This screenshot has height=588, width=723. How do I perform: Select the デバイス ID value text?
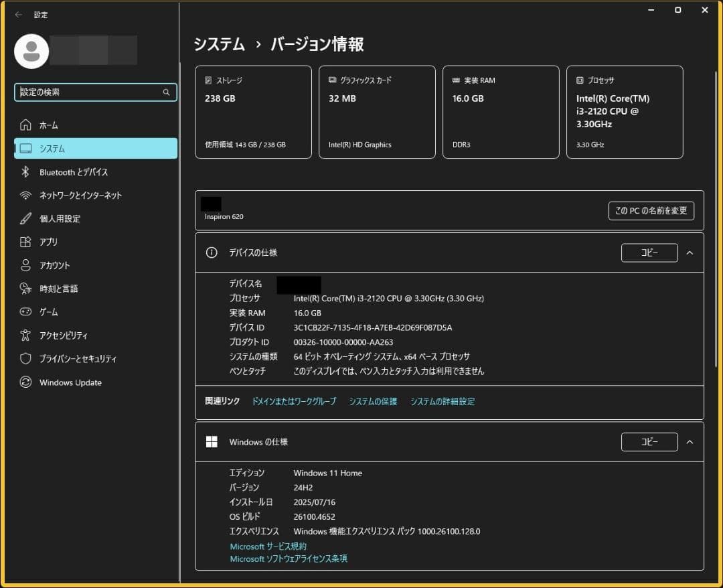(373, 328)
